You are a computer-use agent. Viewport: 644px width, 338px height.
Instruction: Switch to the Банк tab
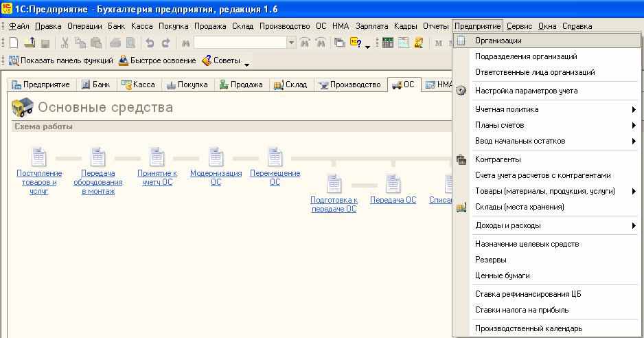96,84
